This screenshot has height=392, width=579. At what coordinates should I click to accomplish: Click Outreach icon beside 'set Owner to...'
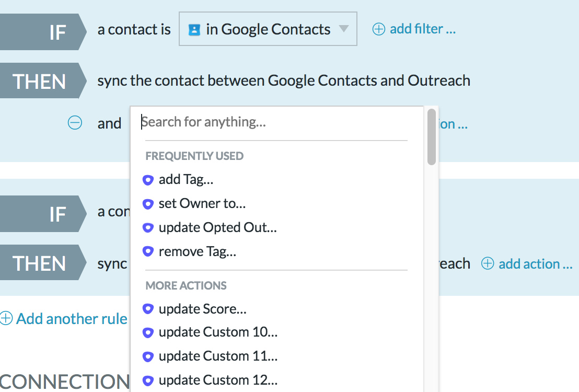pos(148,204)
